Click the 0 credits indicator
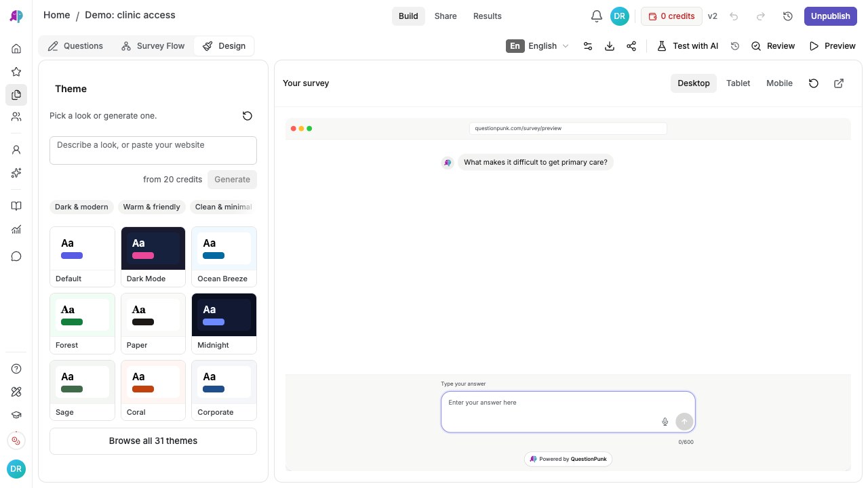The height and width of the screenshot is (488, 868). 671,16
